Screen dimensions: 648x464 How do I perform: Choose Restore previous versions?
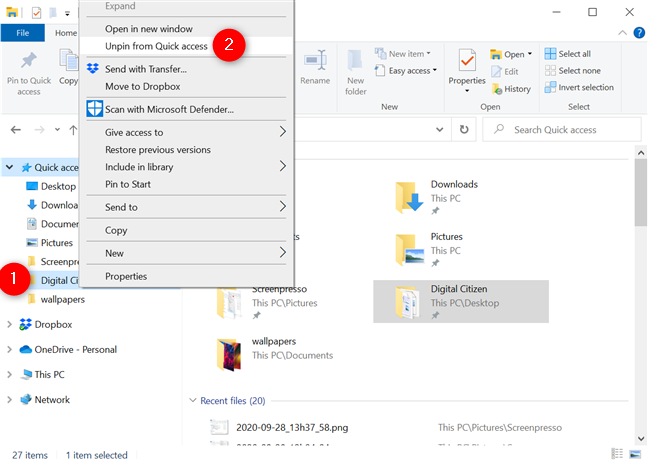(158, 150)
